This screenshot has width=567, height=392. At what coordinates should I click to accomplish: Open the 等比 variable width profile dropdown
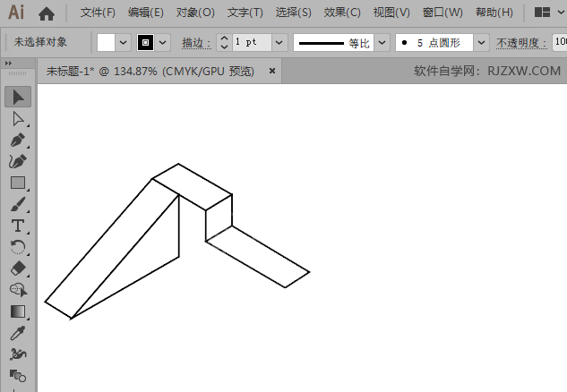[382, 43]
